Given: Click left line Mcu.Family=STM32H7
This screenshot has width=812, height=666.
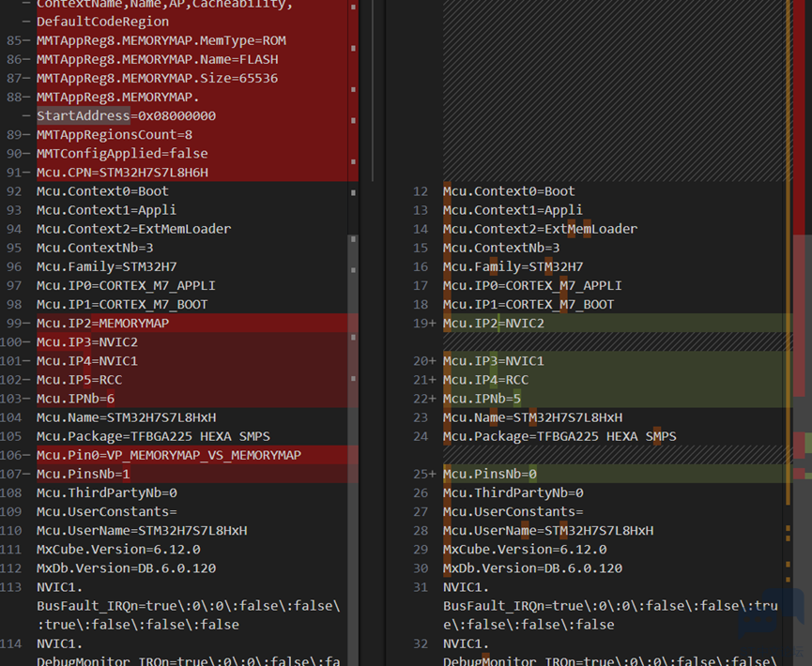Looking at the screenshot, I should tap(107, 266).
